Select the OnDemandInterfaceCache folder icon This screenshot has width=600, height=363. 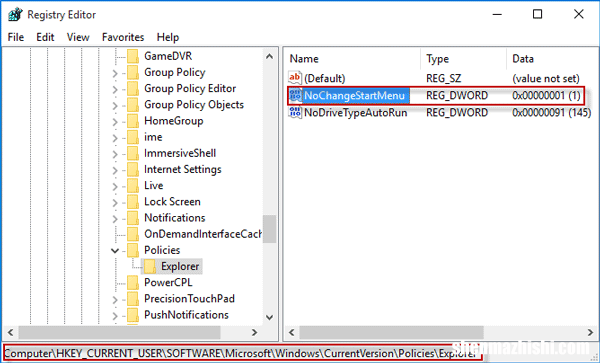click(133, 234)
